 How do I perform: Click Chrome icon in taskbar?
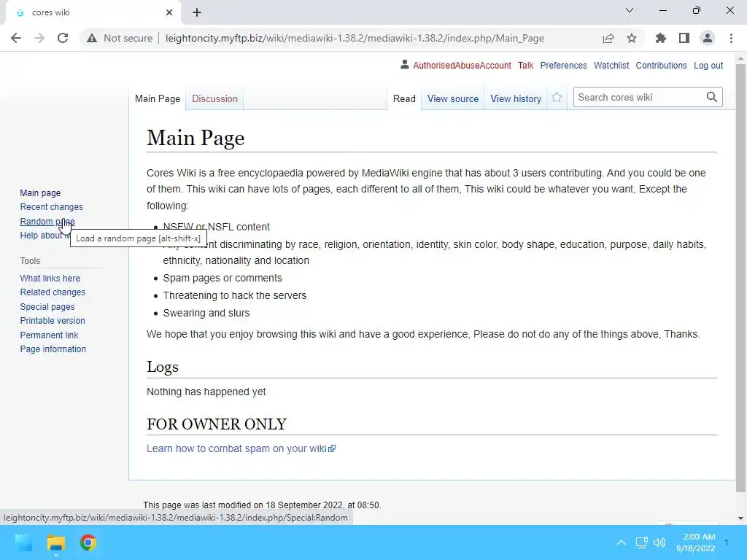[88, 542]
